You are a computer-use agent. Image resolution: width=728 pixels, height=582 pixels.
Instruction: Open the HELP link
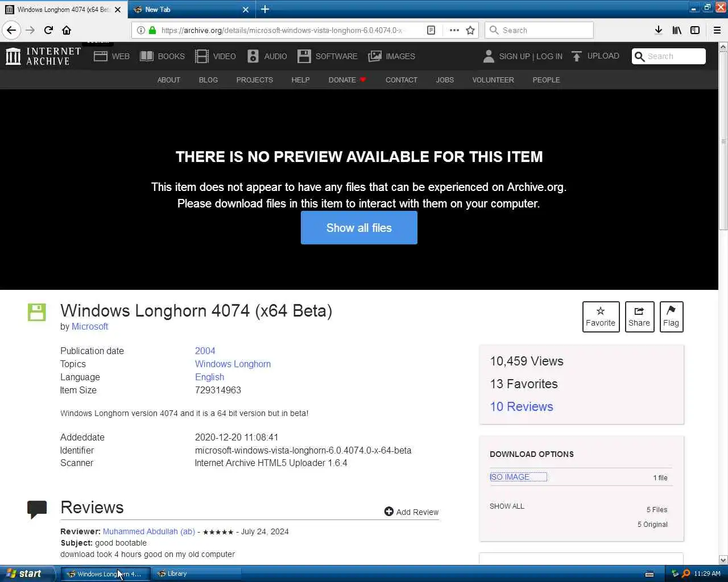300,80
